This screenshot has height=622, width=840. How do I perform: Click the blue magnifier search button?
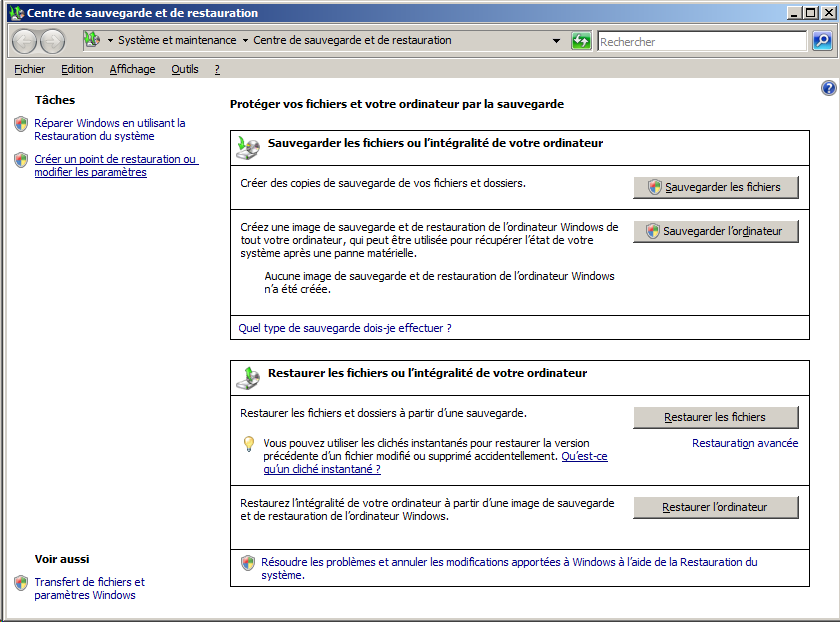822,41
